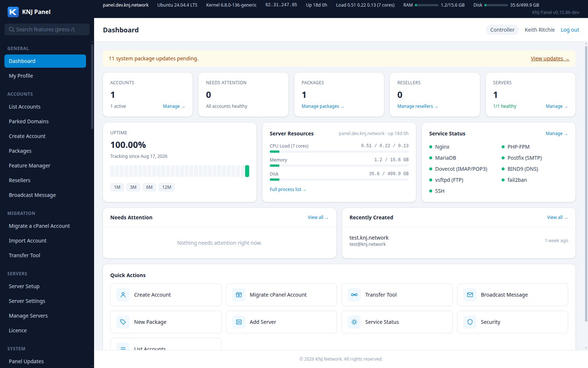
Task: Click the Disk usage bar in Server Resources
Action: coord(339,180)
